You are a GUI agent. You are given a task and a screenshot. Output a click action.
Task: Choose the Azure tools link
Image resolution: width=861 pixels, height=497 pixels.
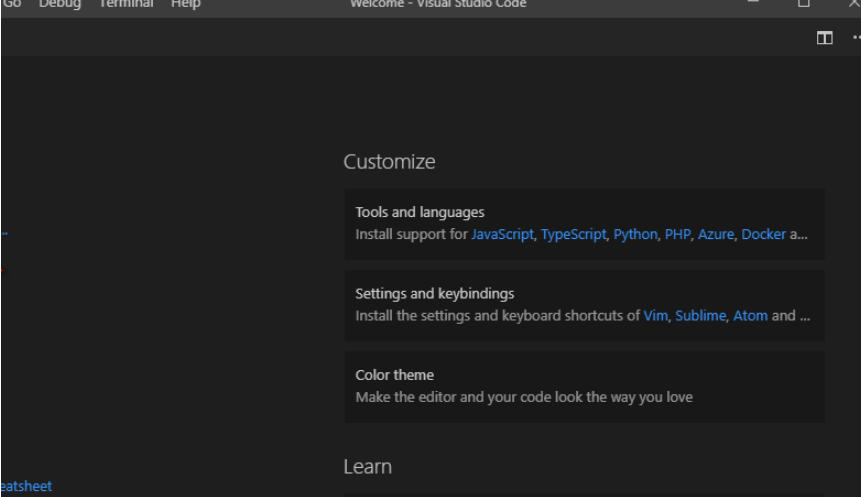click(x=715, y=234)
